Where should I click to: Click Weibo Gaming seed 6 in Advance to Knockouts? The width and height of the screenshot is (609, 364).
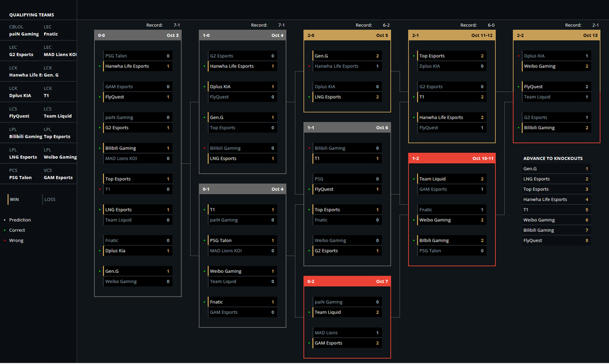(556, 220)
